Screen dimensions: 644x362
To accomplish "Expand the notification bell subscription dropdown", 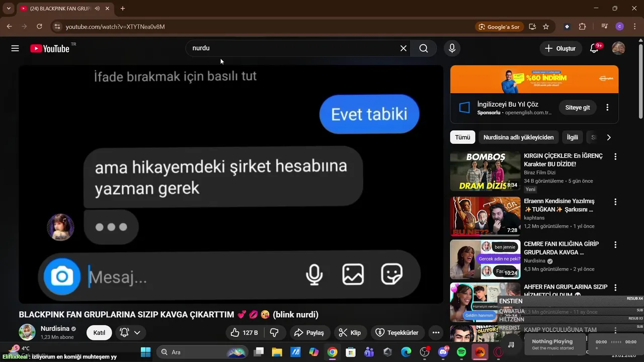I will [130, 332].
